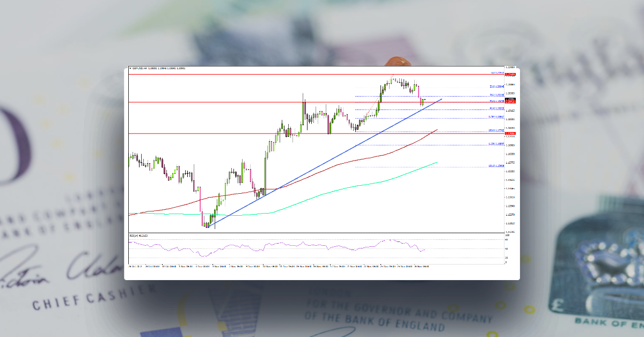
Task: Expand the GBPUSD,H4 symbol dropdown arrow
Action: (130, 68)
